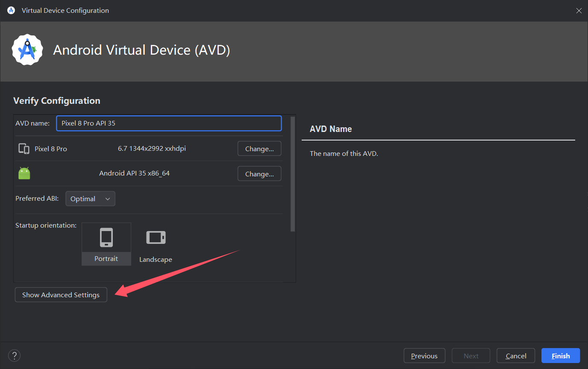This screenshot has width=588, height=369.
Task: Open the help question mark button
Action: click(x=14, y=355)
